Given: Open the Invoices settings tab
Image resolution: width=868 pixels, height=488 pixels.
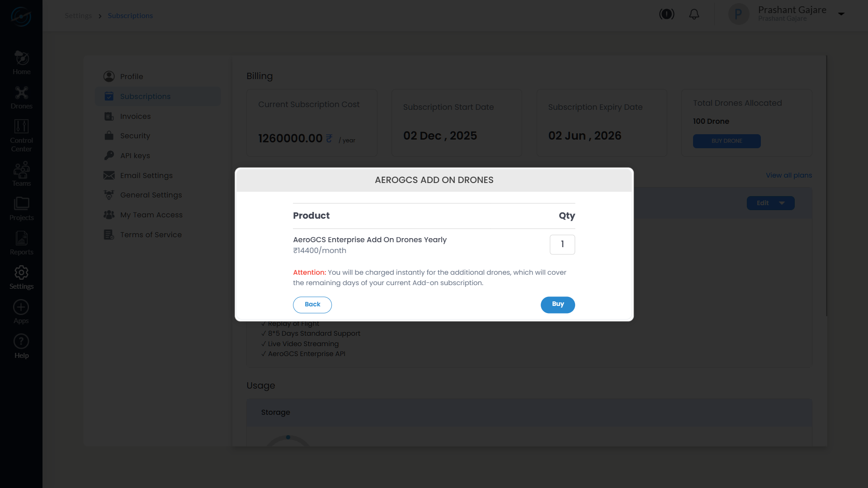Looking at the screenshot, I should click(135, 117).
